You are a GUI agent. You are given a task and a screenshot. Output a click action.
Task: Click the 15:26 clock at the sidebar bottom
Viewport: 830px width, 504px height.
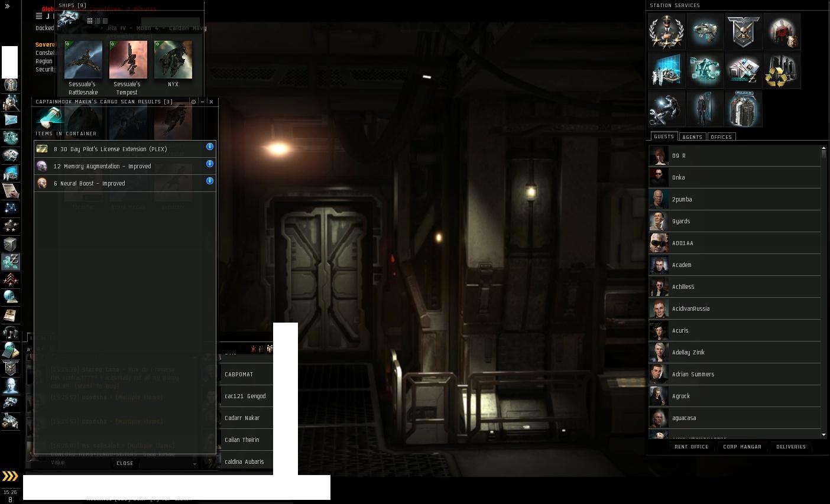(10, 492)
